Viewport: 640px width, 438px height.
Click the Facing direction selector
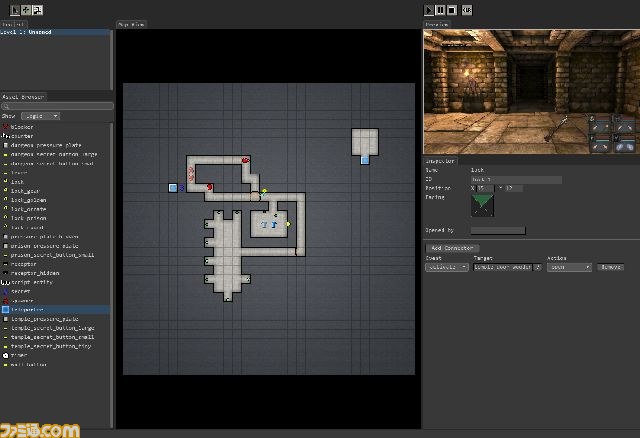coord(484,204)
